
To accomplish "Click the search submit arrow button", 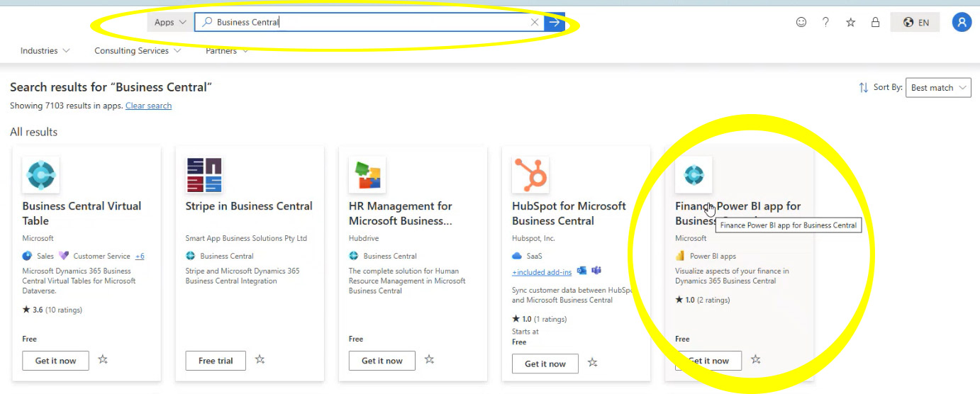I will 555,22.
